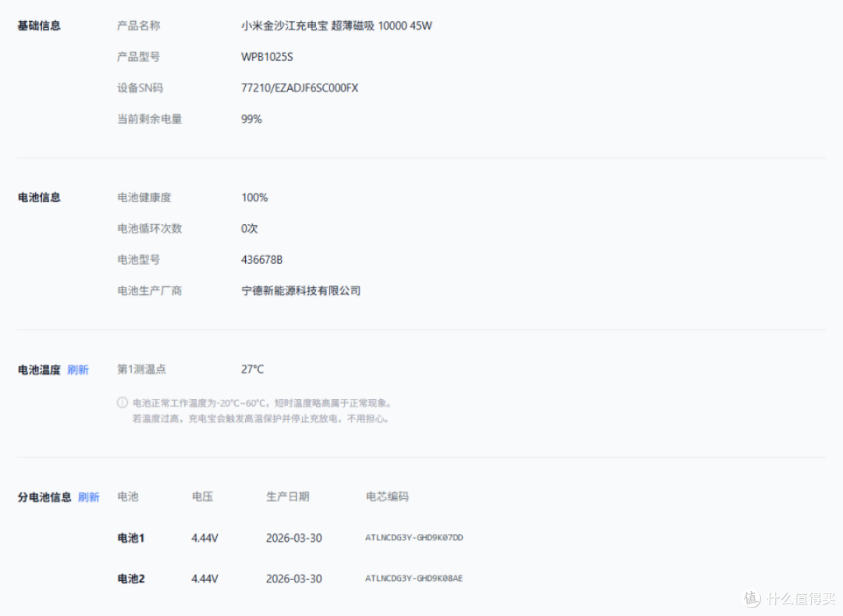
Task: Click 刷新 link next to 电池温度
Action: point(78,370)
